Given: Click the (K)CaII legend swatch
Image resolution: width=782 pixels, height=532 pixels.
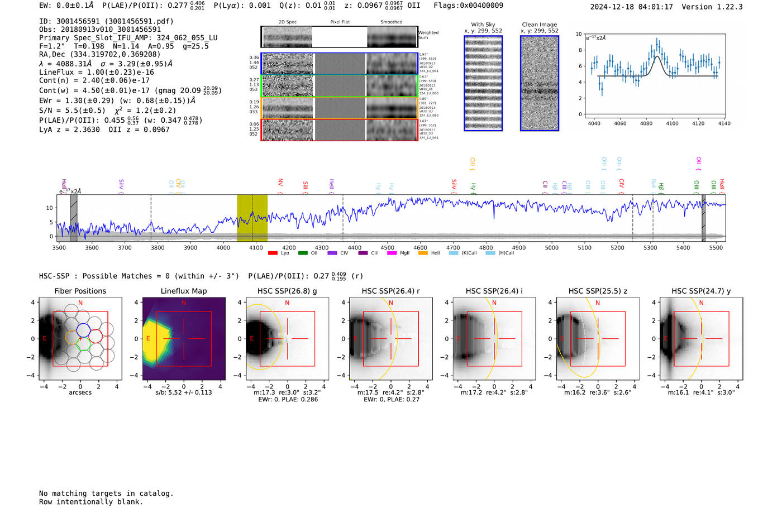Looking at the screenshot, I should pyautogui.click(x=454, y=253).
